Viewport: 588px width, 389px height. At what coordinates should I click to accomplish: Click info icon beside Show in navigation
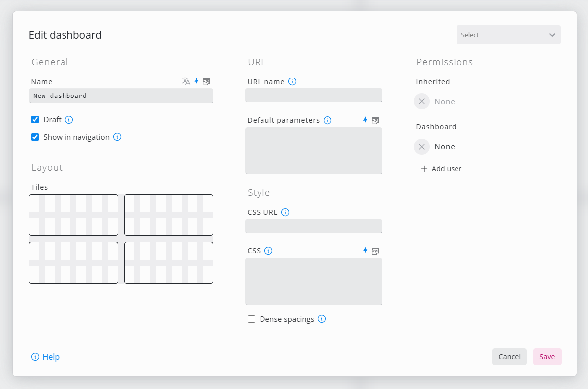pyautogui.click(x=117, y=137)
